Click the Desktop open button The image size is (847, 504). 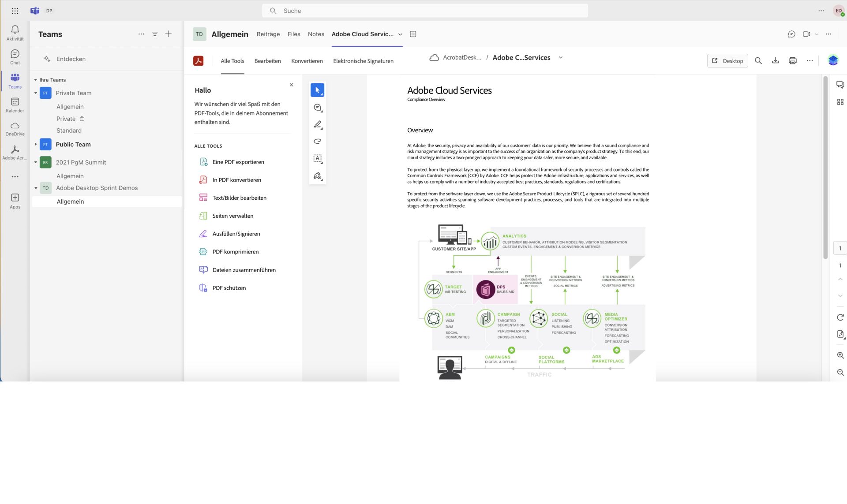click(727, 61)
